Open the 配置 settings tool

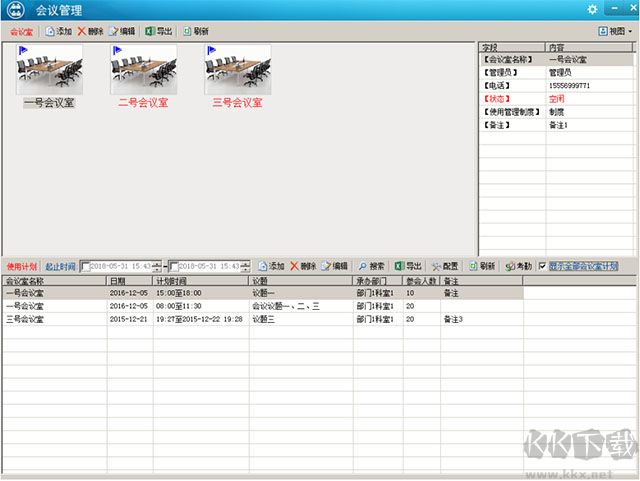(x=445, y=266)
